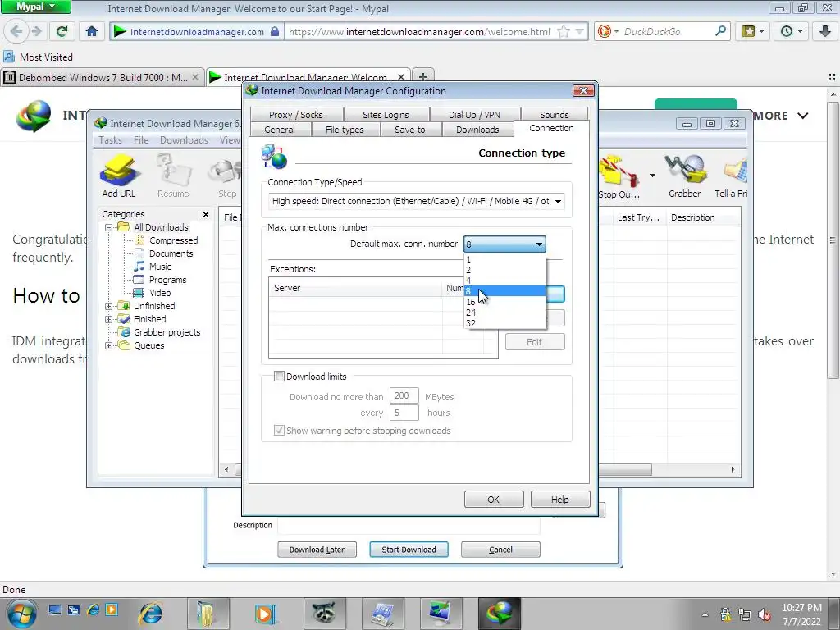Click Help in the configuration dialog
Screen dimensions: 840x630
(x=559, y=500)
